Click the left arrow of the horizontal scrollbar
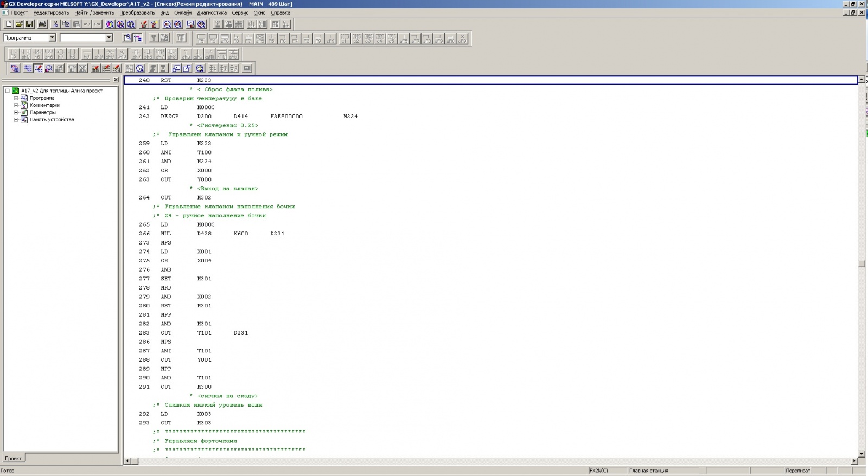This screenshot has height=476, width=868. pos(128,461)
